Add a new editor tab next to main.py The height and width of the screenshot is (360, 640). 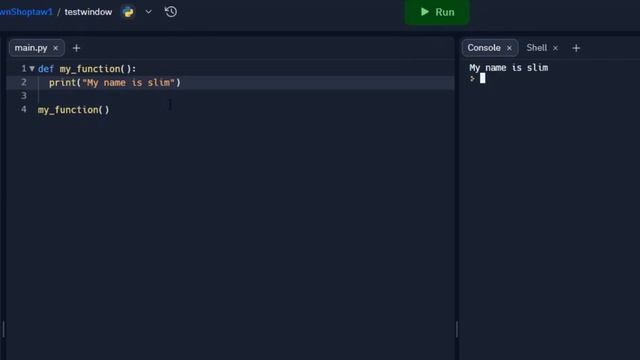pyautogui.click(x=76, y=48)
